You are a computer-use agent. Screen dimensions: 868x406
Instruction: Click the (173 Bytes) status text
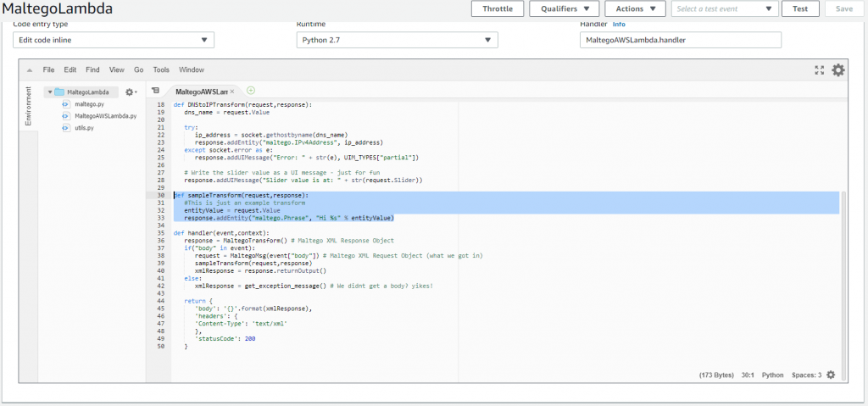pyautogui.click(x=716, y=375)
